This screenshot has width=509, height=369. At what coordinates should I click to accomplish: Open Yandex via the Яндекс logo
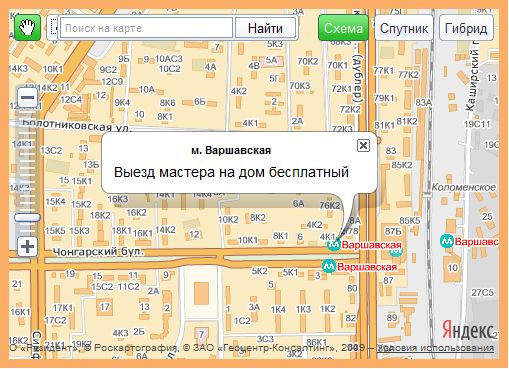[x=468, y=331]
